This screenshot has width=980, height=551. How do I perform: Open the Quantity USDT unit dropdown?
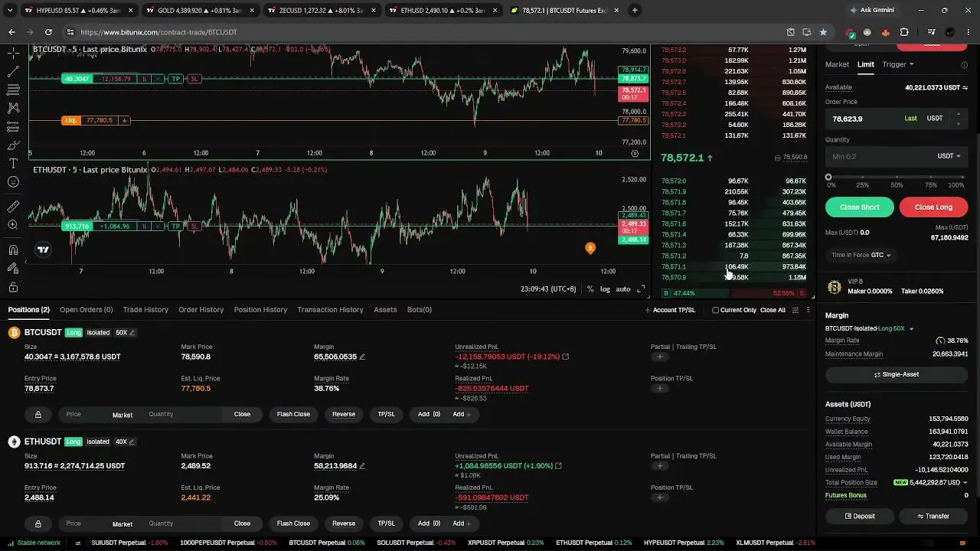point(949,156)
